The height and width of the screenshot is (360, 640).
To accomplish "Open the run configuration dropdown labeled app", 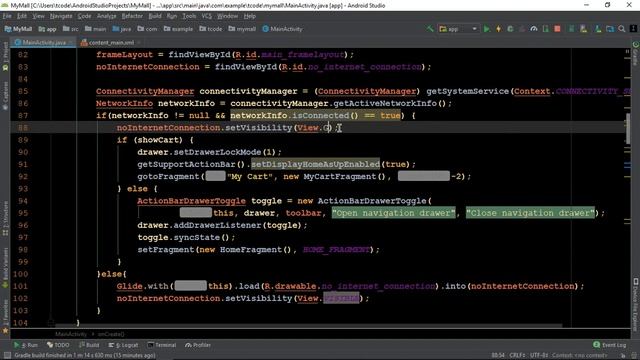I will pos(458,29).
